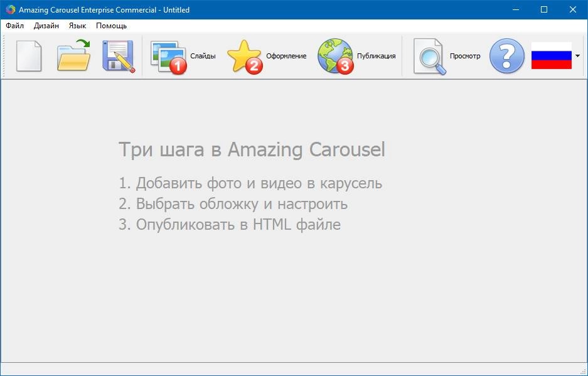This screenshot has width=588, height=376.
Task: Open the Публикация globe icon
Action: pos(336,56)
